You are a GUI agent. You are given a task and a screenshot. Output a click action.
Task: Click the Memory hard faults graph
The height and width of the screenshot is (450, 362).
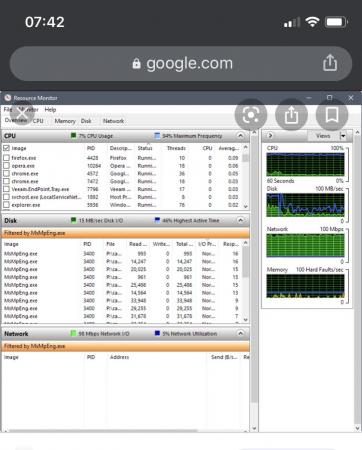305,286
